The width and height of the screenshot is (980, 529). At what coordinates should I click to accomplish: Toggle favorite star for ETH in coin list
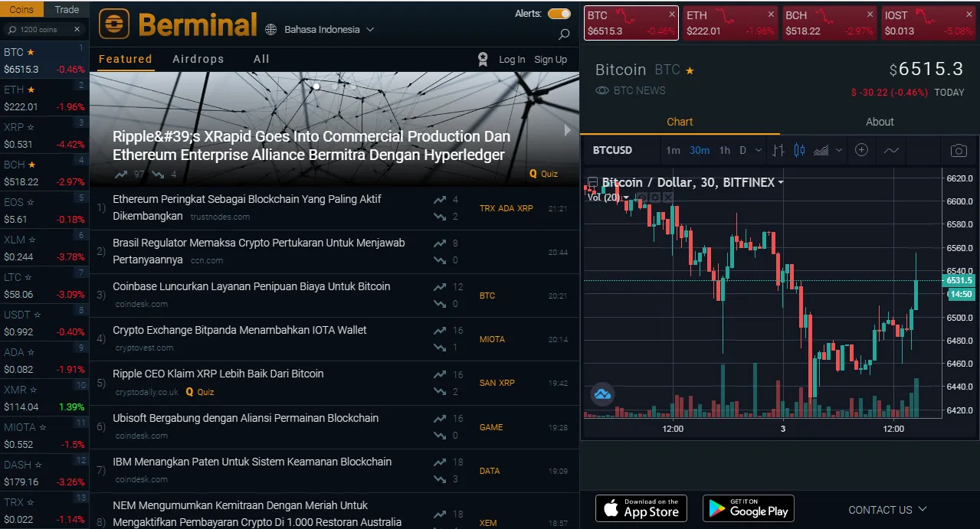click(x=31, y=90)
